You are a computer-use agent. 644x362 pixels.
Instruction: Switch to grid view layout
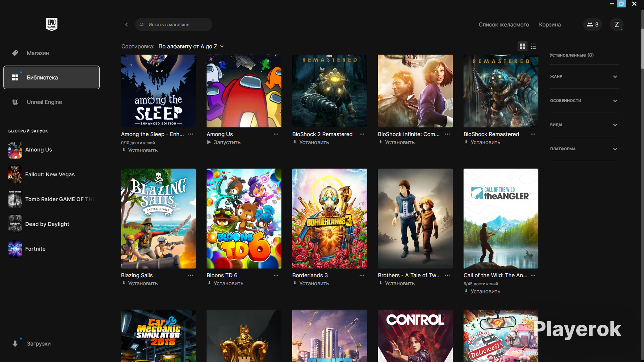(522, 46)
